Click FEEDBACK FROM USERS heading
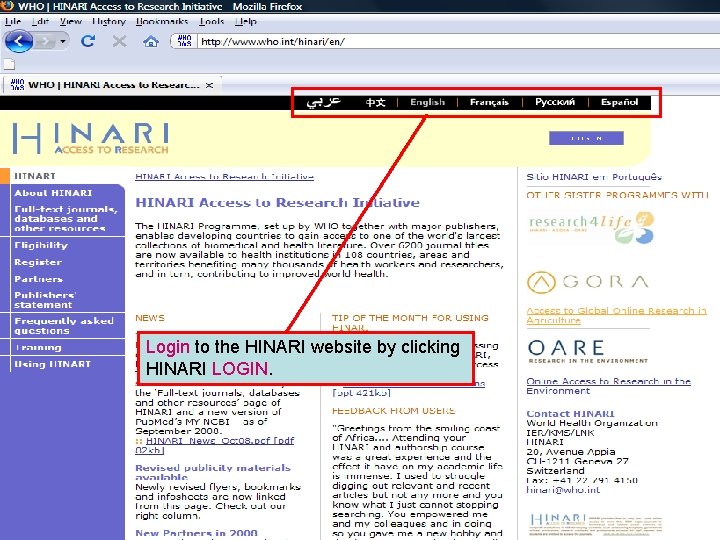 394,411
